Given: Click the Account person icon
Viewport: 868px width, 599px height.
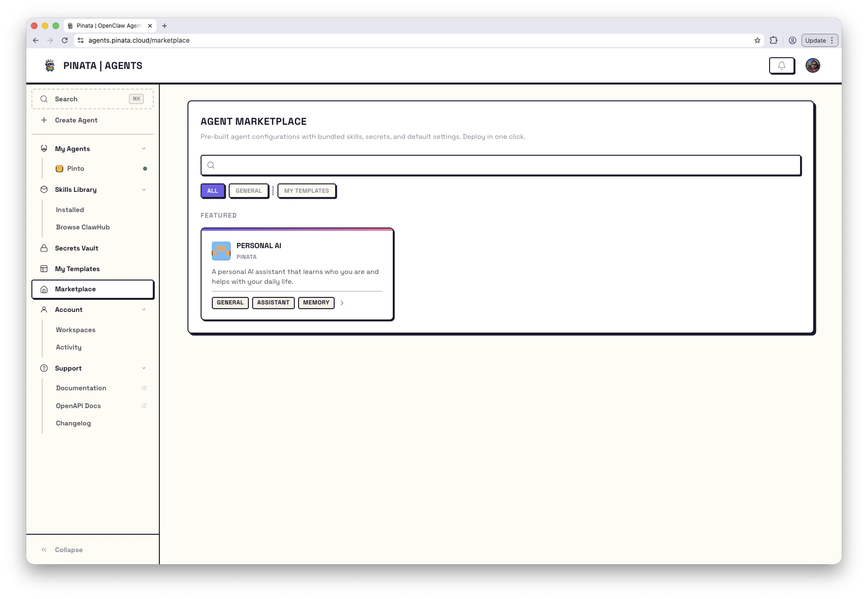Looking at the screenshot, I should coord(44,310).
